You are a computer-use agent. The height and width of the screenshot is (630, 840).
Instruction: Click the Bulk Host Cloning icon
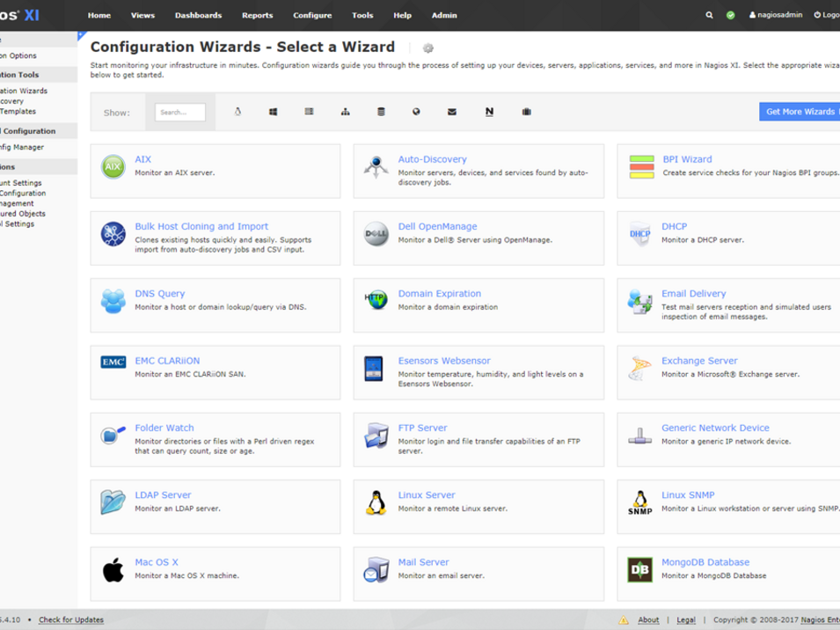coord(113,234)
